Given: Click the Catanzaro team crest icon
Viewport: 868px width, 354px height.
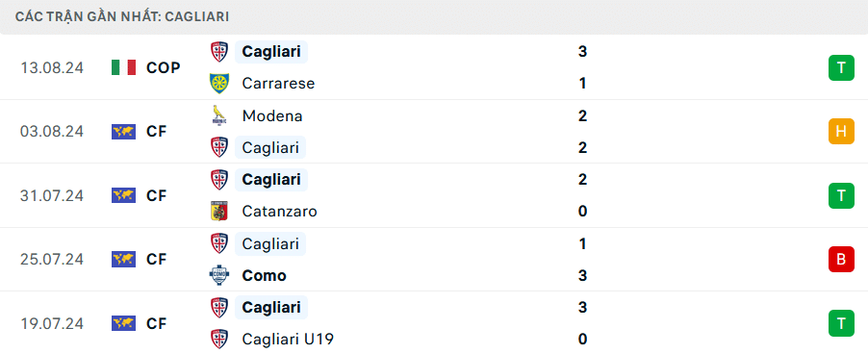Looking at the screenshot, I should 219,212.
